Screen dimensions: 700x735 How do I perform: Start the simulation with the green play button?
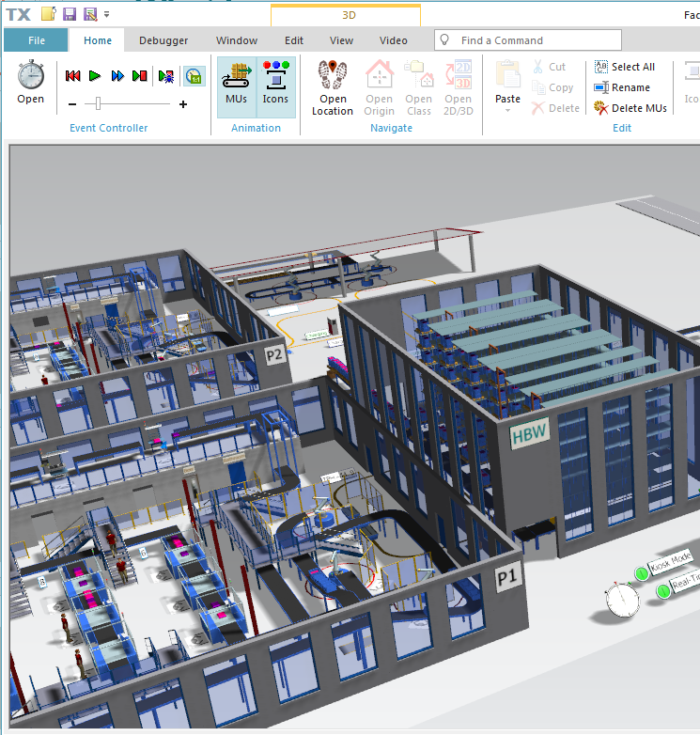[x=95, y=75]
